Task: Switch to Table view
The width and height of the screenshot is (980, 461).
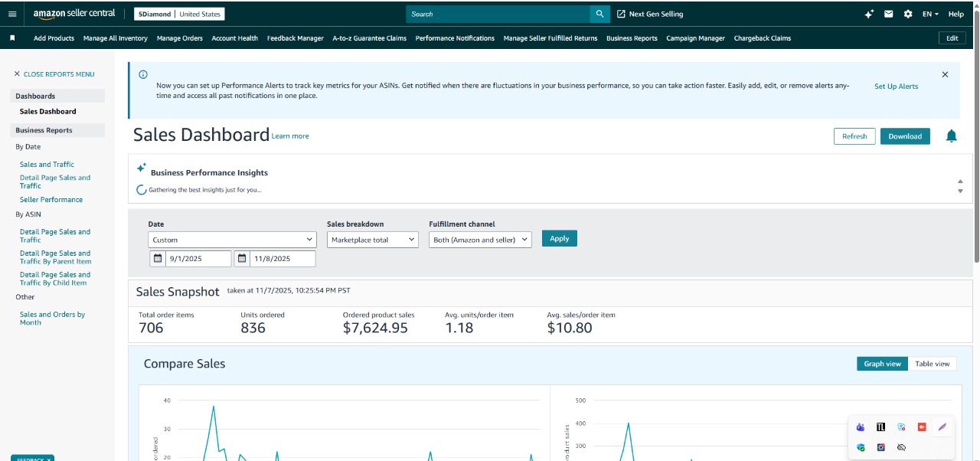Action: pos(932,364)
